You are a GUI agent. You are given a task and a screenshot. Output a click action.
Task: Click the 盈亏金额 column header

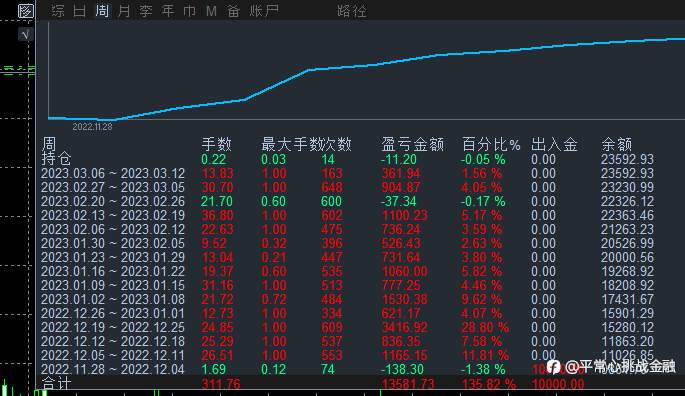412,144
